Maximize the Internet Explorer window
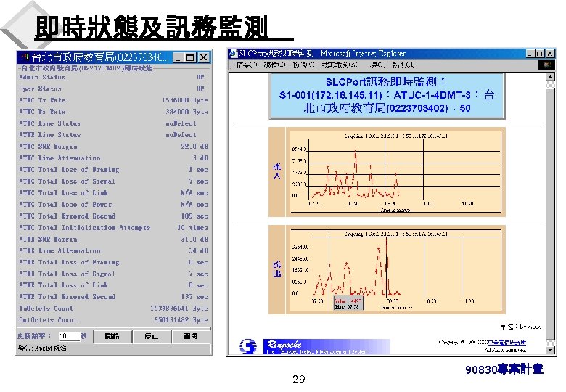The height and width of the screenshot is (392, 566). pos(539,54)
